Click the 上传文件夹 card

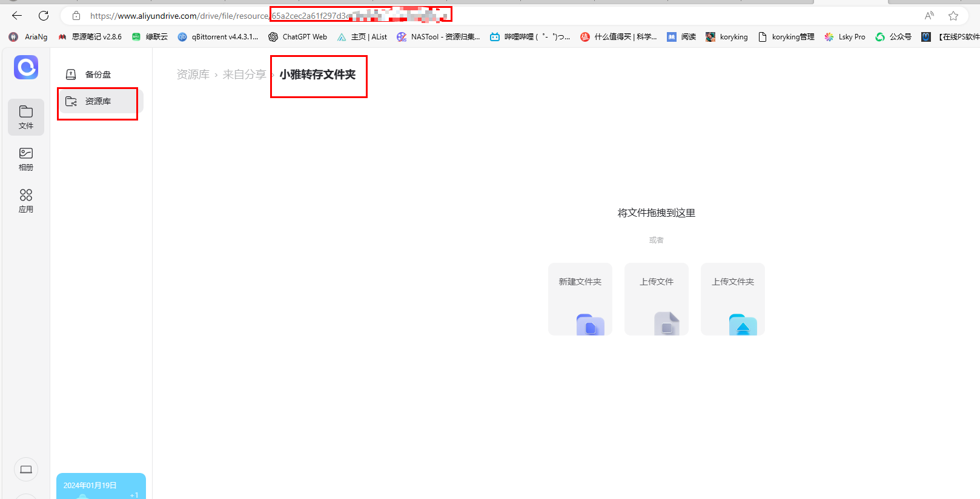[x=733, y=299]
